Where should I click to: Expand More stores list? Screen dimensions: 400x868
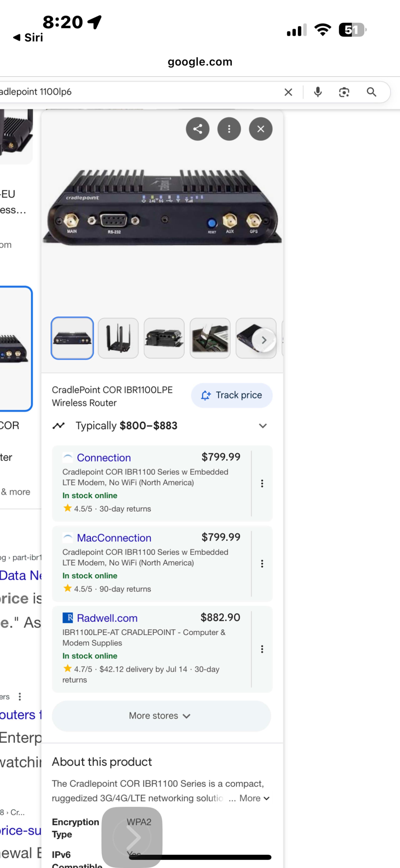point(161,715)
